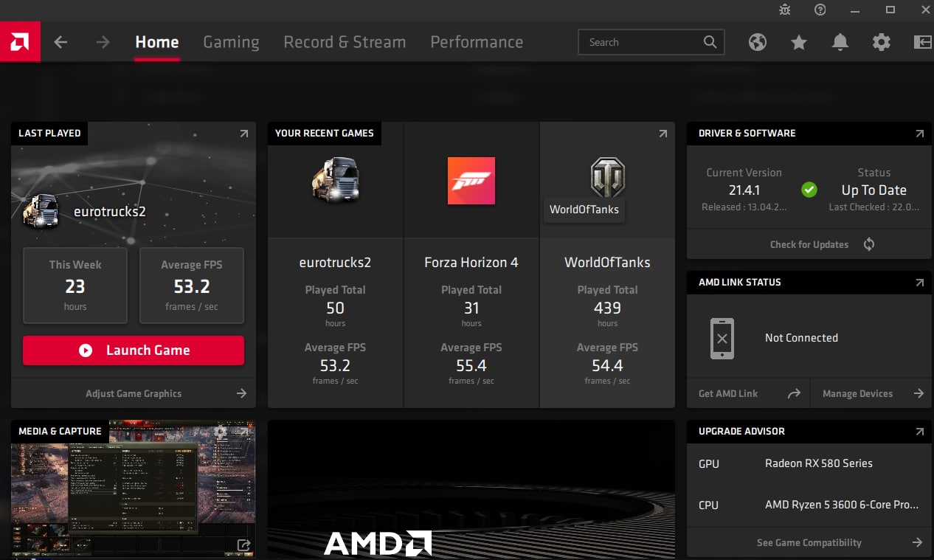The height and width of the screenshot is (560, 934).
Task: Click See Game Compatibility
Action: 809,542
